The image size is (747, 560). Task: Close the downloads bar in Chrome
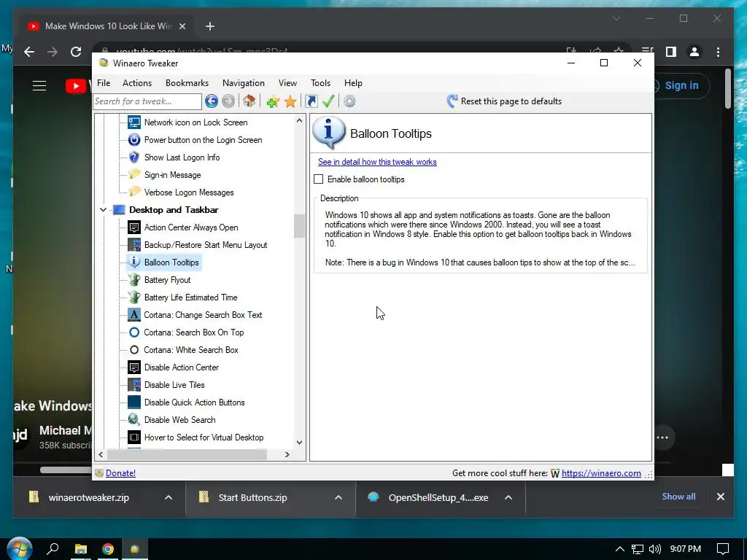pyautogui.click(x=720, y=497)
